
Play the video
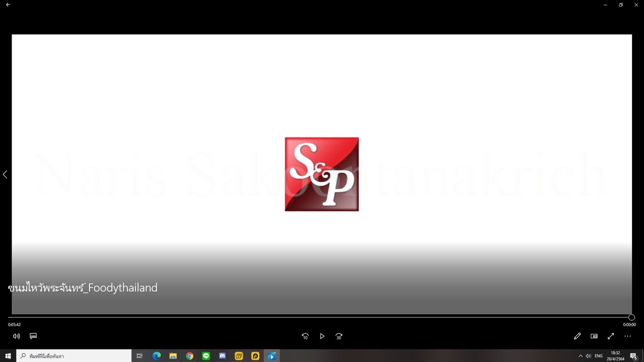click(322, 336)
